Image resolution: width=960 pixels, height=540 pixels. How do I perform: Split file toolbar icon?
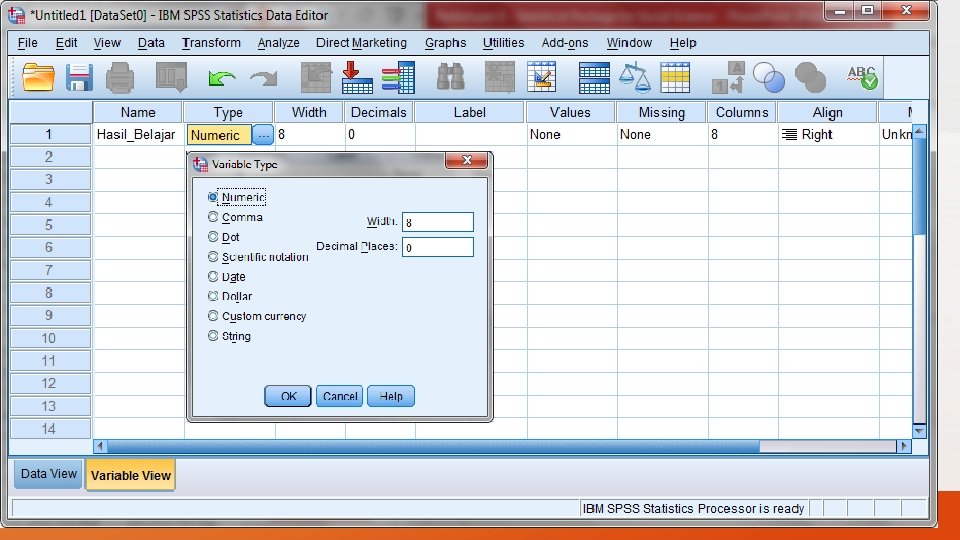coord(594,78)
